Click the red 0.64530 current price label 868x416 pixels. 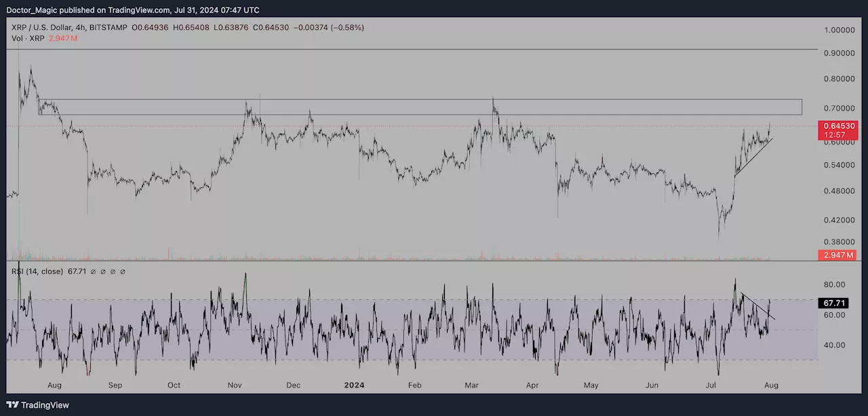[x=839, y=126]
